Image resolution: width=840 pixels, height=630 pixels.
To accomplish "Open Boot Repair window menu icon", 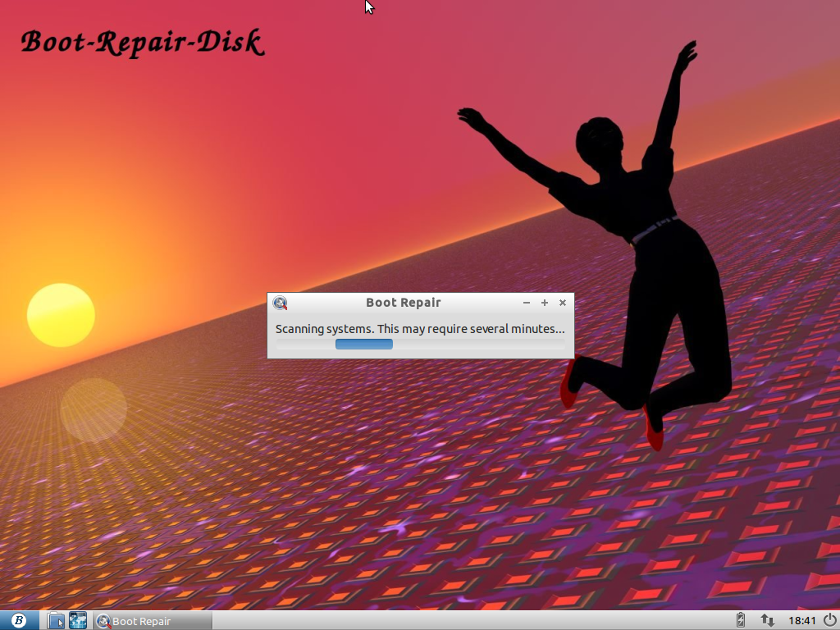I will (x=280, y=303).
